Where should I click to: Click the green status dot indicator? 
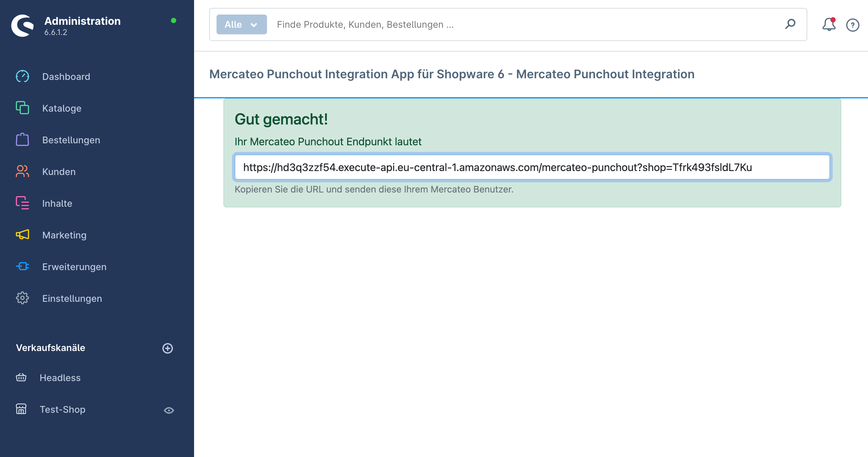[x=174, y=20]
